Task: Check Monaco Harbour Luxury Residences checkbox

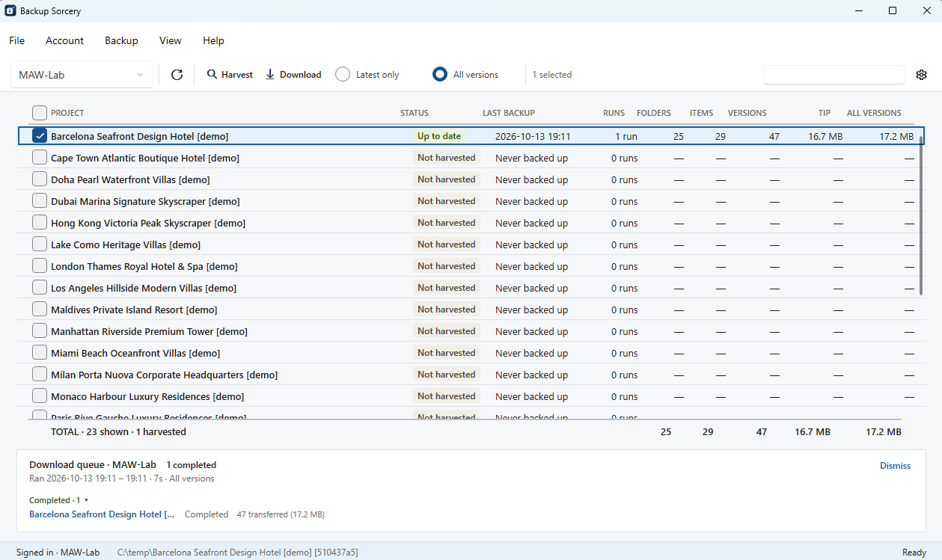Action: [40, 396]
